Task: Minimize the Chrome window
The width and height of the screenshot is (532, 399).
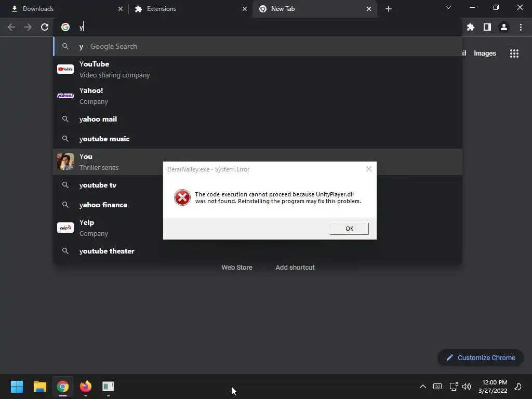Action: (x=472, y=7)
